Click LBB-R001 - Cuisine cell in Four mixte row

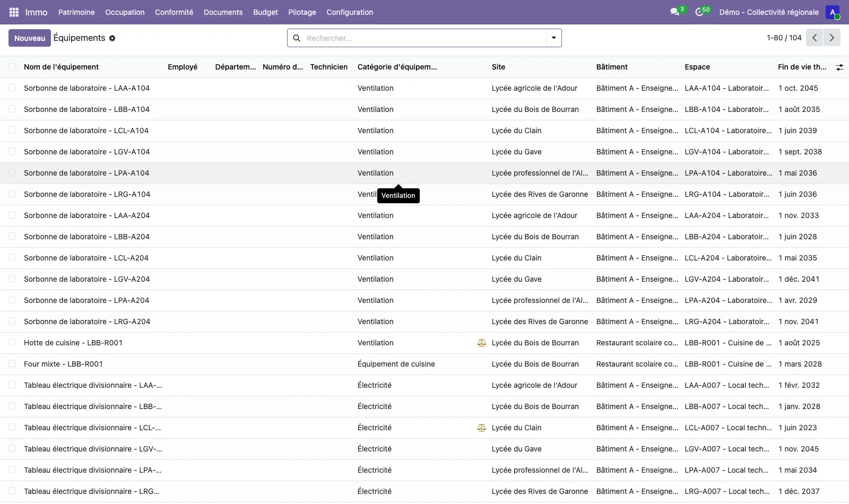[x=728, y=364]
